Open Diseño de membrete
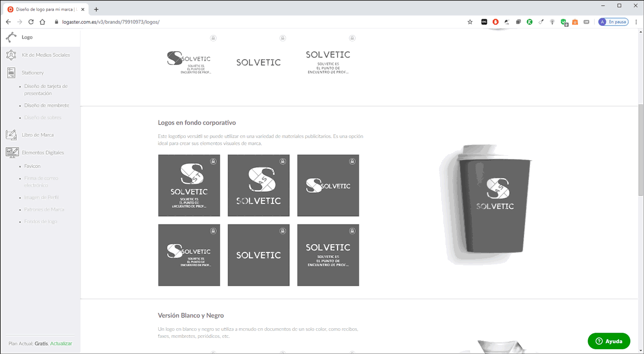This screenshot has height=354, width=644. click(x=47, y=105)
